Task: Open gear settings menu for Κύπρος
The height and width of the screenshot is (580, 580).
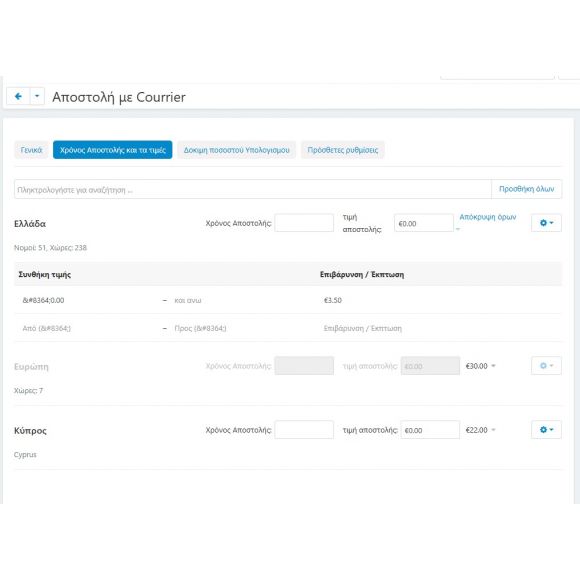Action: point(546,430)
